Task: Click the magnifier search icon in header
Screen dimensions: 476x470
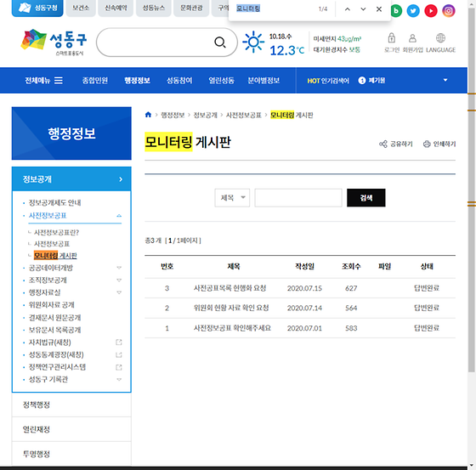Action: click(220, 42)
